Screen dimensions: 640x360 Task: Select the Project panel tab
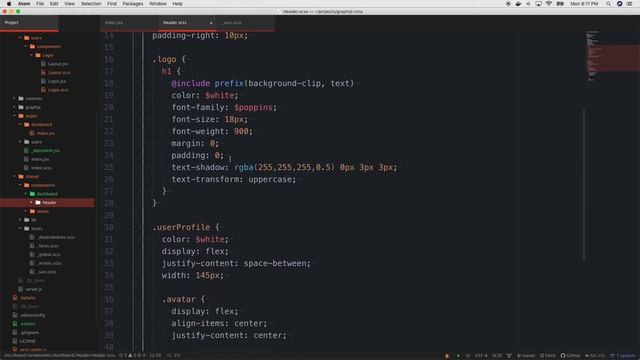point(29,23)
